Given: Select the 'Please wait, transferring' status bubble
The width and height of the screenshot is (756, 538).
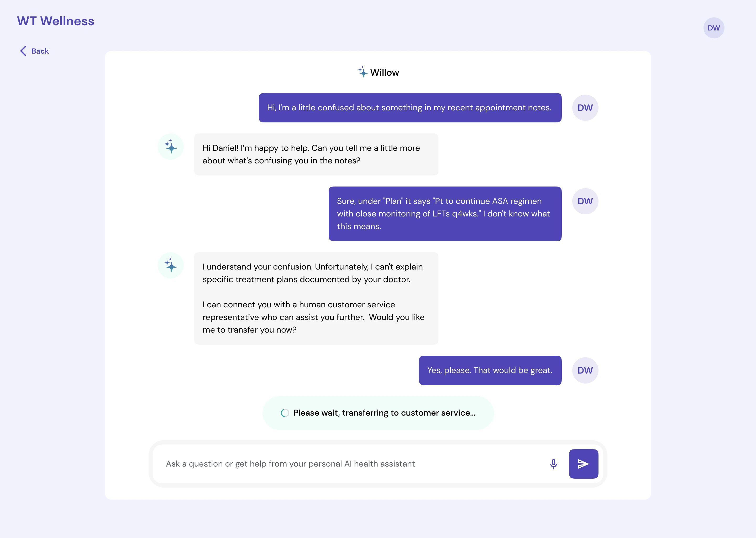Looking at the screenshot, I should coord(378,413).
